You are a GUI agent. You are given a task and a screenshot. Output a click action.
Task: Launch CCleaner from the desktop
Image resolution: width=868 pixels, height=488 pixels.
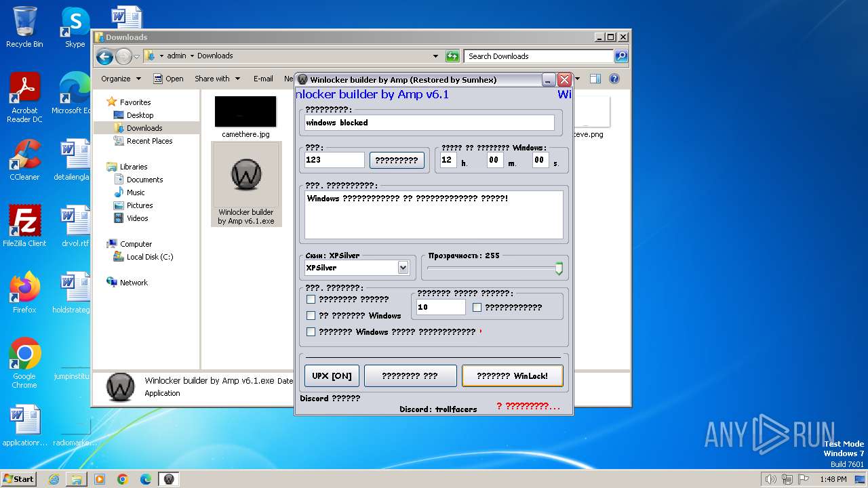pos(24,160)
